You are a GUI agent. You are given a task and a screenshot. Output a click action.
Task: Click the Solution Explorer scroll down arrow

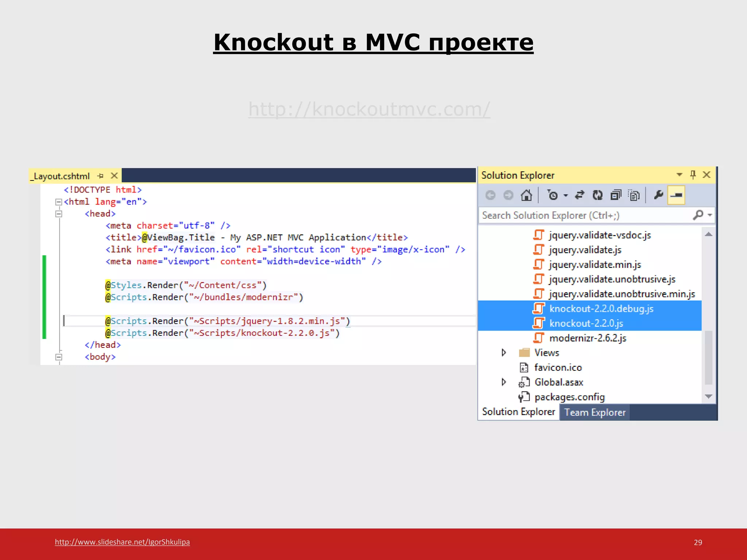(x=708, y=396)
